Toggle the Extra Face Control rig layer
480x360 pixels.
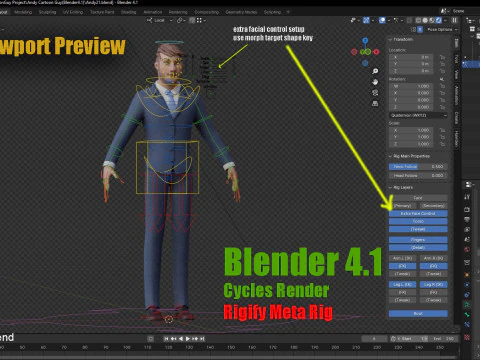tap(418, 213)
